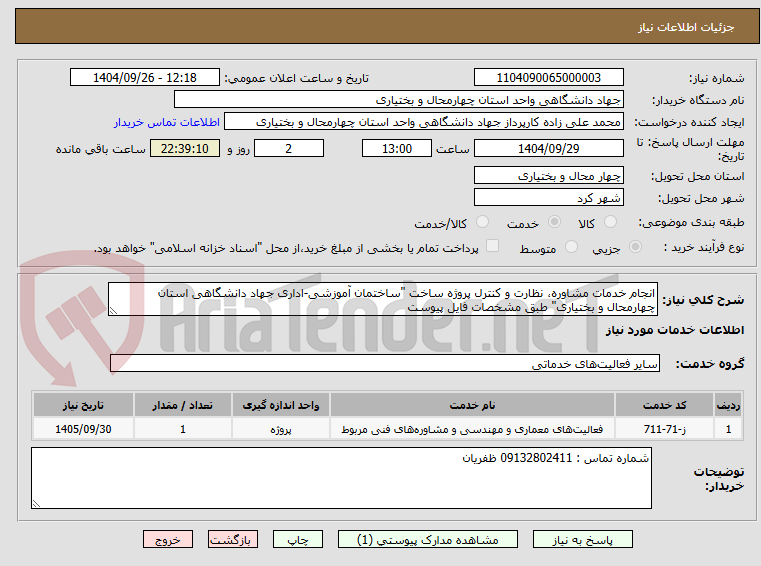
Task: Click service code cell ز-71-711
Action: tap(664, 429)
